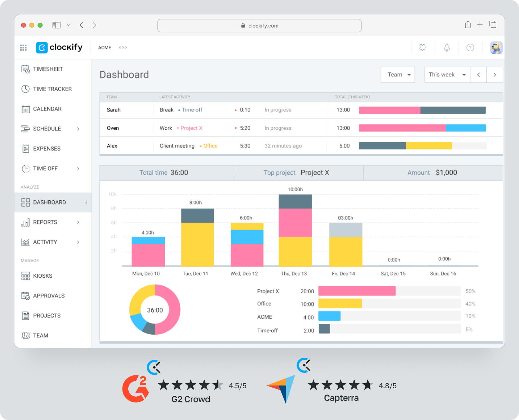519x420 pixels.
Task: Go to the Projects page
Action: pyautogui.click(x=46, y=316)
